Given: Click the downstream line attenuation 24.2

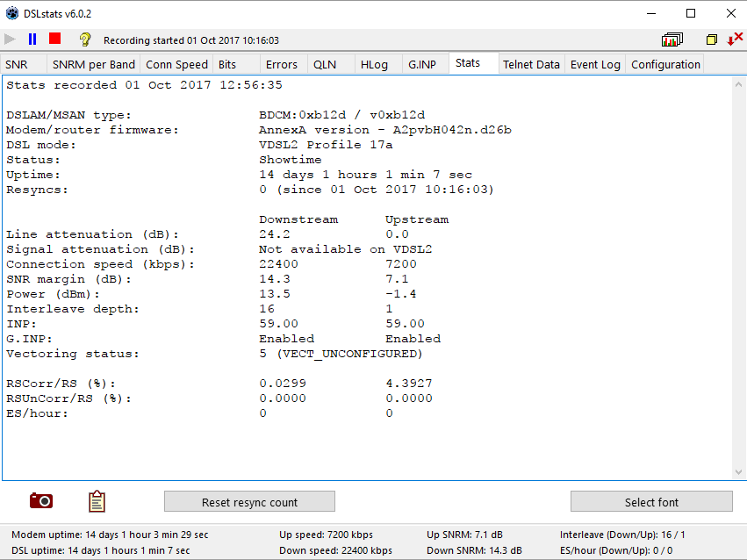Looking at the screenshot, I should click(275, 234).
